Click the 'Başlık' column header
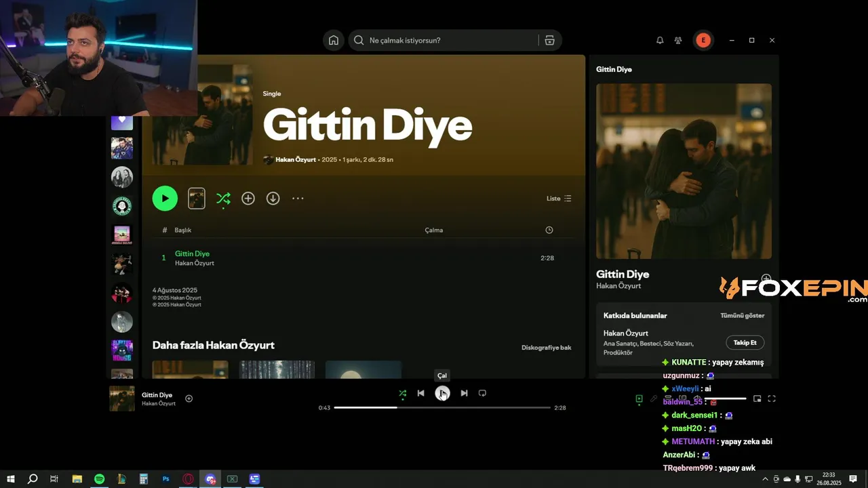This screenshot has width=868, height=488. (183, 230)
